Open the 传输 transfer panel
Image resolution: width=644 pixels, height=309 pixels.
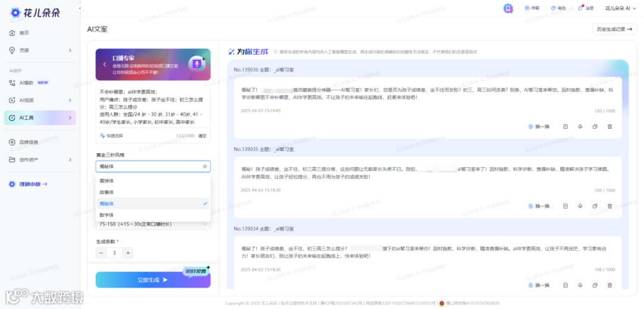[532, 8]
